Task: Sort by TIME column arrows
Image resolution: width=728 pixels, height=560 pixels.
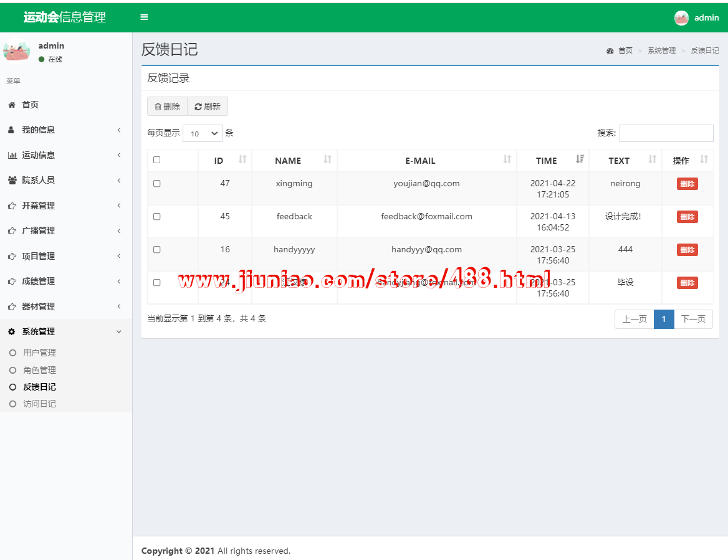Action: coord(580,159)
